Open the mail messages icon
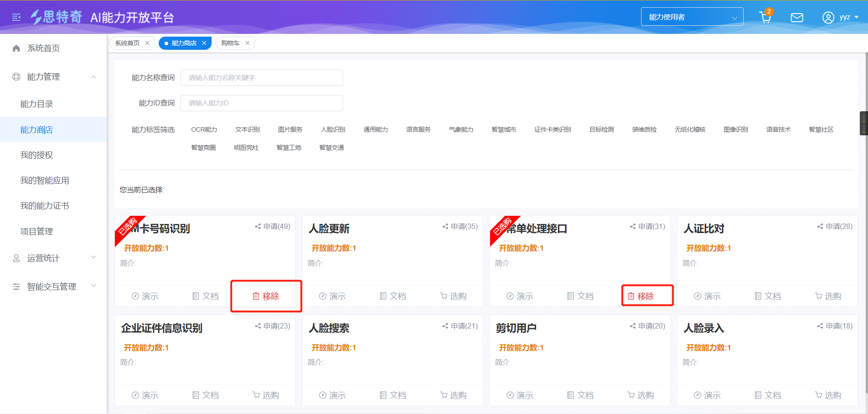The height and width of the screenshot is (414, 868). [x=797, y=17]
